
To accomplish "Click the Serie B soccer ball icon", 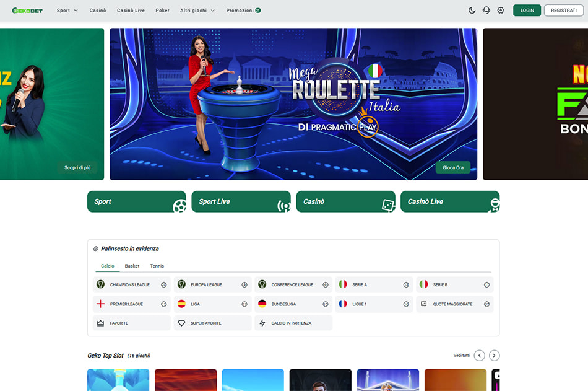I will (x=486, y=284).
